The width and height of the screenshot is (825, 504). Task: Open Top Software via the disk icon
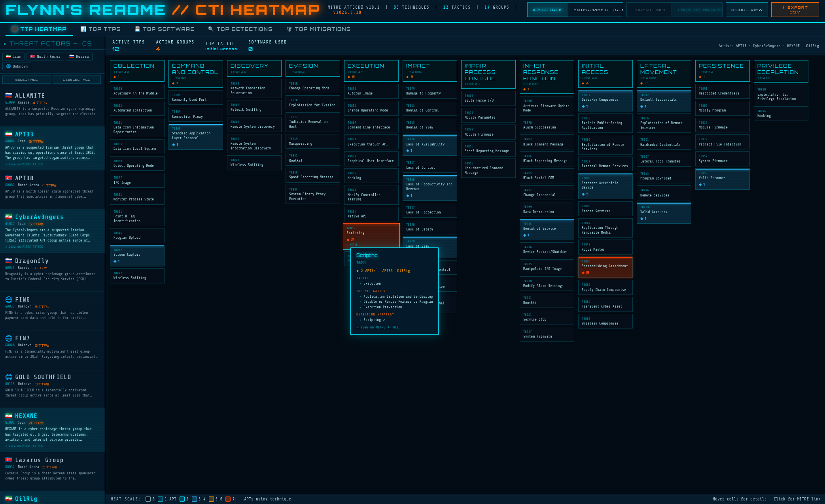(136, 29)
